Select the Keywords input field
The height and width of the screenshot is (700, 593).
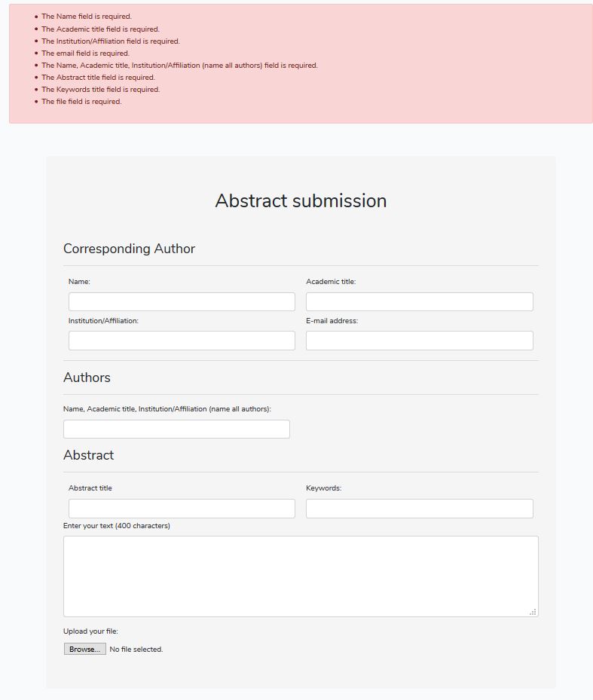(418, 508)
